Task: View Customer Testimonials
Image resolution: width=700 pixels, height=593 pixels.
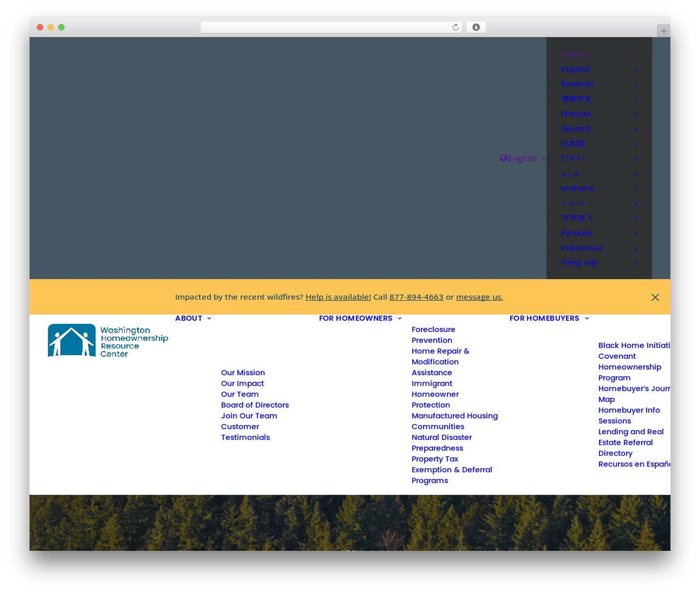Action: click(246, 432)
